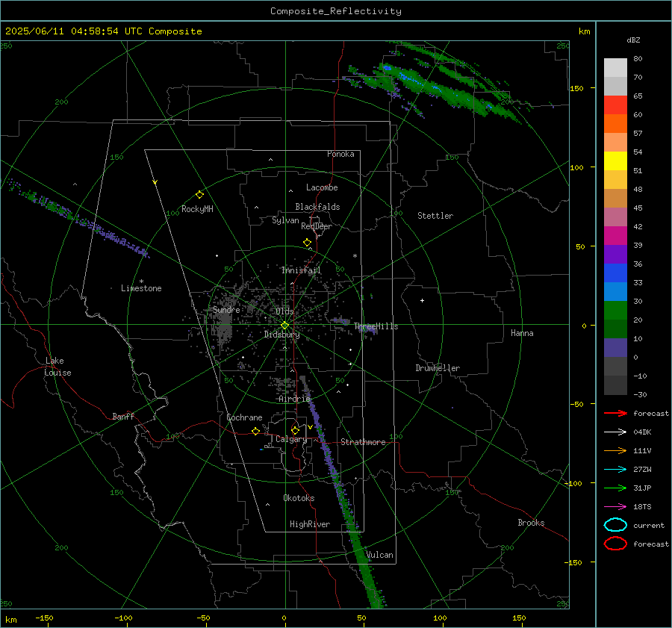The image size is (672, 628).
Task: Click the yellow radar center marker at Didsbury
Action: 284,326
